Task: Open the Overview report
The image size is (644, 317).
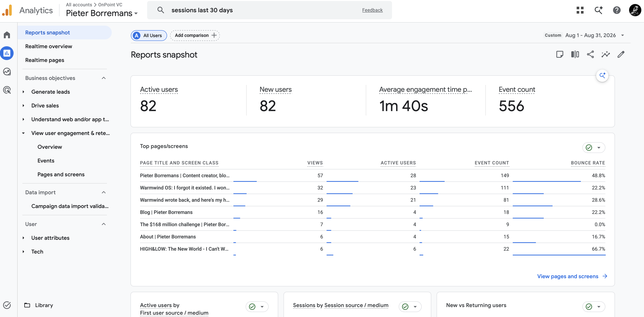Action: click(50, 147)
